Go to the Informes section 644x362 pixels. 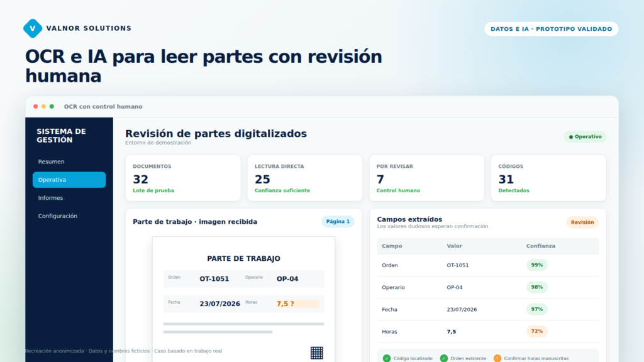69,198
